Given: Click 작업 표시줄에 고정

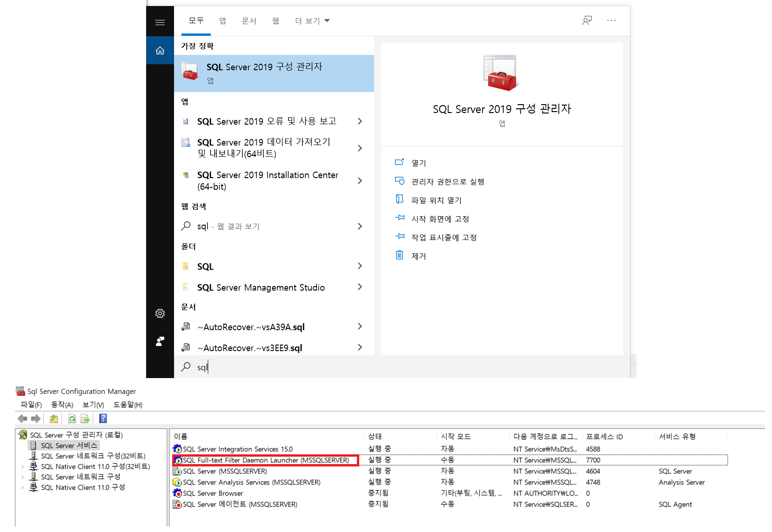Looking at the screenshot, I should point(444,237).
